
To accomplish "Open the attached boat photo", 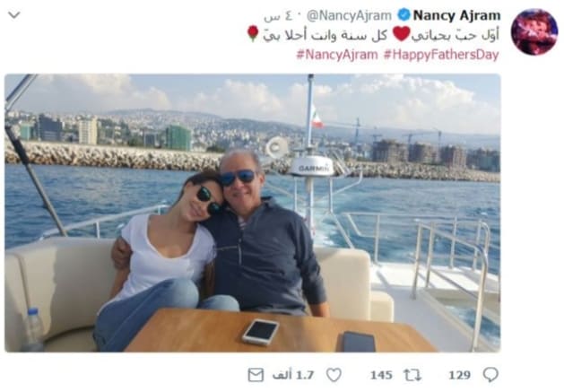I will point(253,213).
